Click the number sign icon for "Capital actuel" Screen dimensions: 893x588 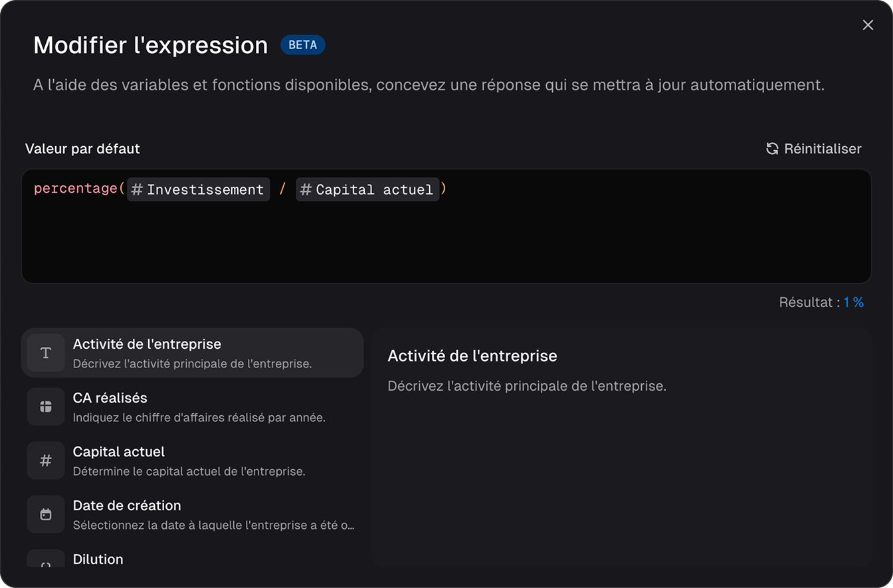point(44,460)
